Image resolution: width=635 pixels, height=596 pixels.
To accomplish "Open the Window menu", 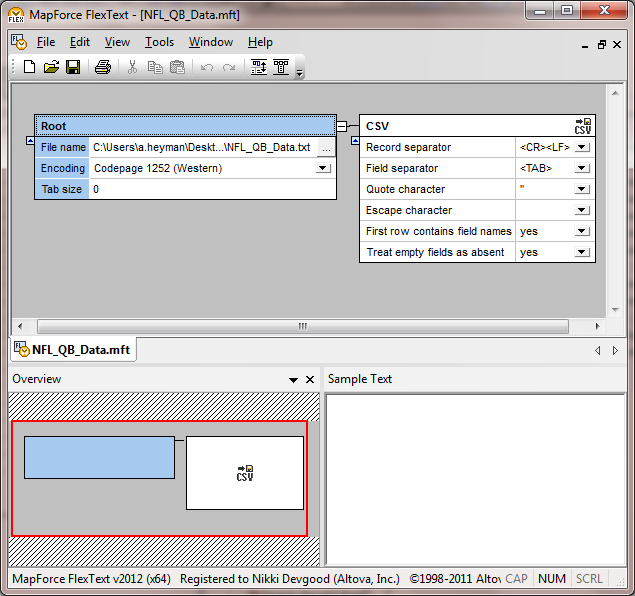I will coord(211,42).
